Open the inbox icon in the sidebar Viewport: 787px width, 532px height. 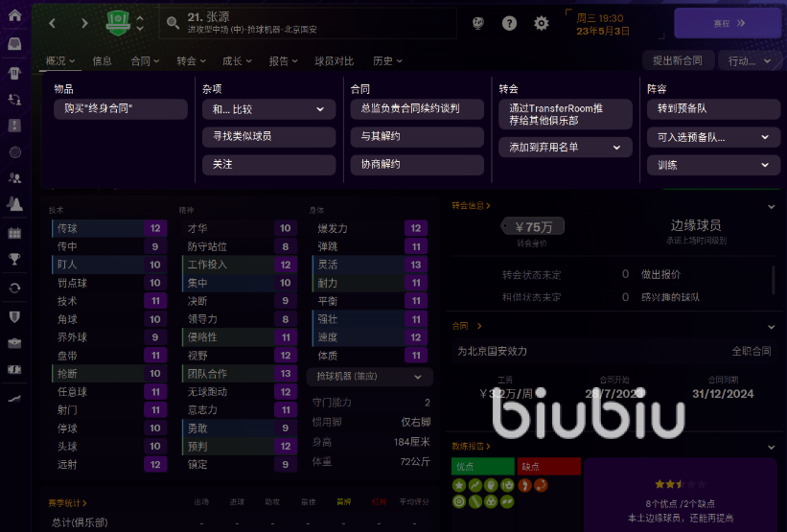14,44
